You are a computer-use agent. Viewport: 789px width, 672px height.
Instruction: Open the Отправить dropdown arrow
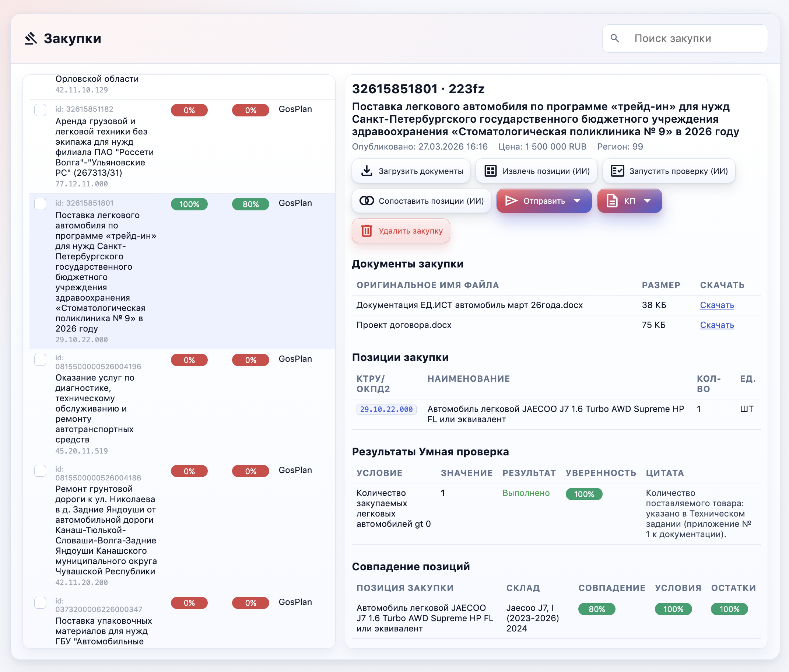pos(577,201)
